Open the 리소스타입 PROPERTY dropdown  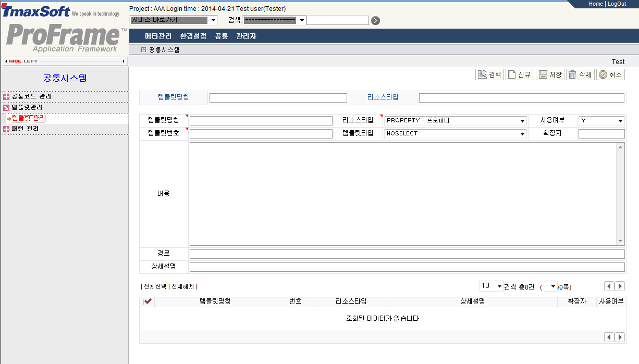(522, 121)
